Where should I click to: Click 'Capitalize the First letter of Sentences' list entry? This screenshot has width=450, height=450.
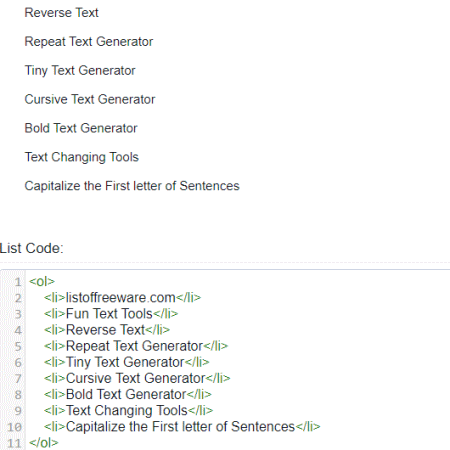tap(132, 186)
